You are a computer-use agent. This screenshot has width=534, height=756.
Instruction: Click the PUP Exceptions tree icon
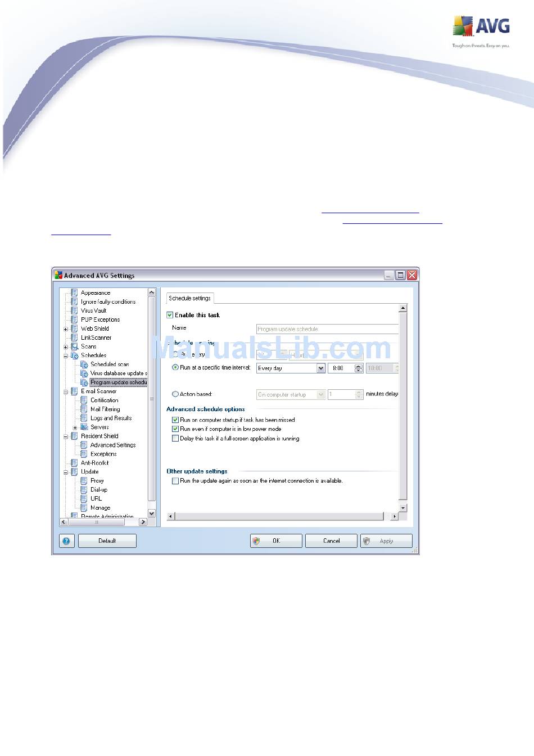(x=74, y=319)
